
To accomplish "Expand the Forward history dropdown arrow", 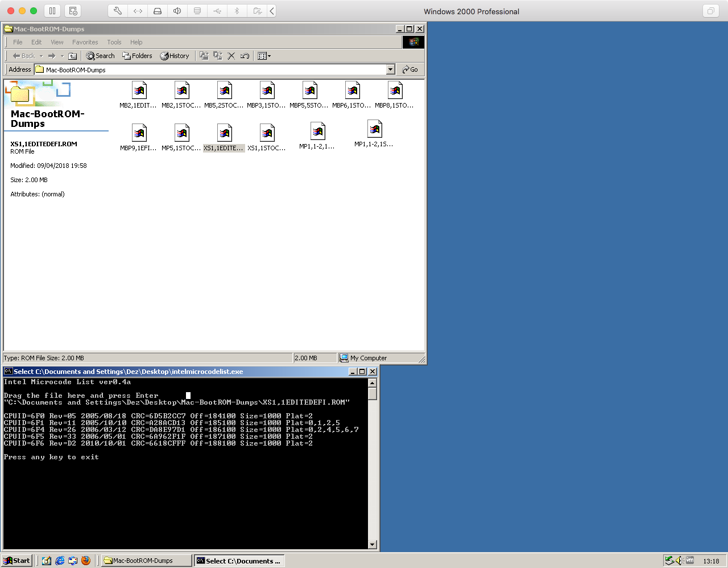I will pyautogui.click(x=62, y=56).
